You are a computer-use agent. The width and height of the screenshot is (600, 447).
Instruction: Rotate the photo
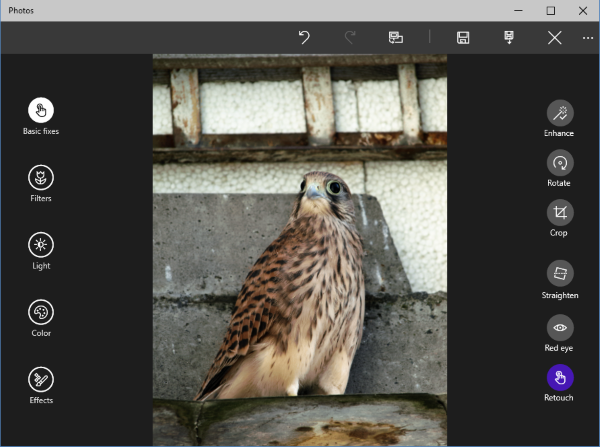point(559,162)
